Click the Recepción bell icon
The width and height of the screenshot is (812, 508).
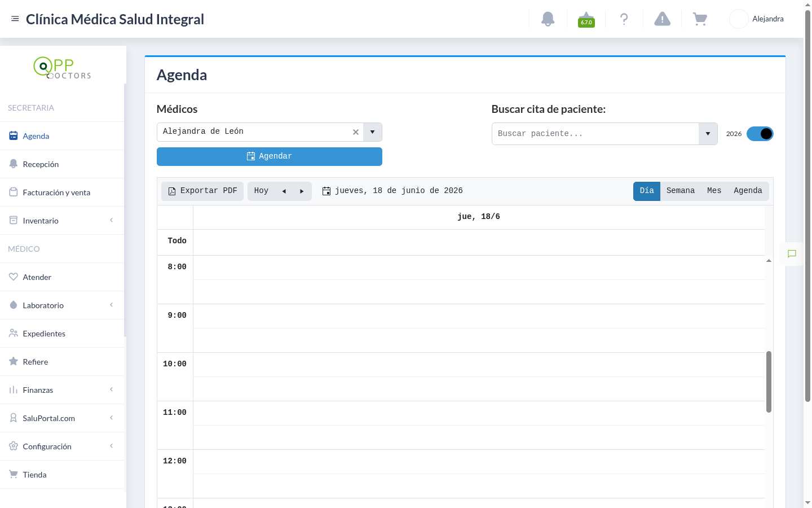pyautogui.click(x=14, y=164)
